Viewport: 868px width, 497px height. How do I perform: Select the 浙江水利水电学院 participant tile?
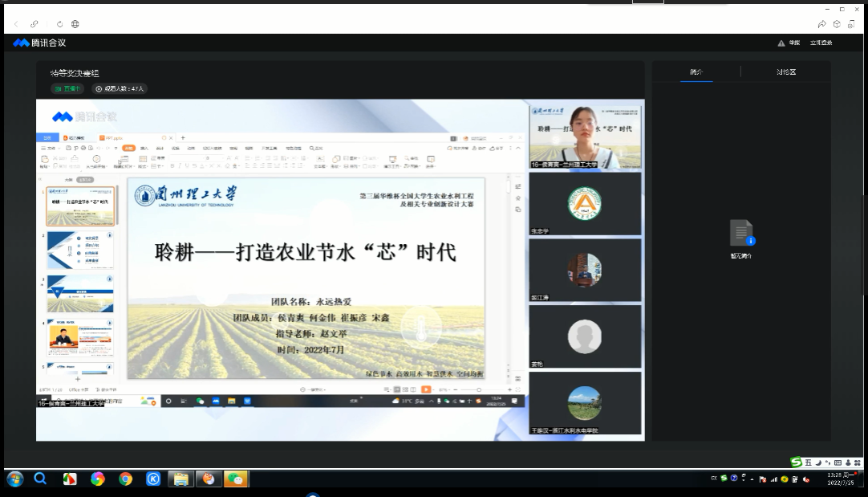click(585, 403)
